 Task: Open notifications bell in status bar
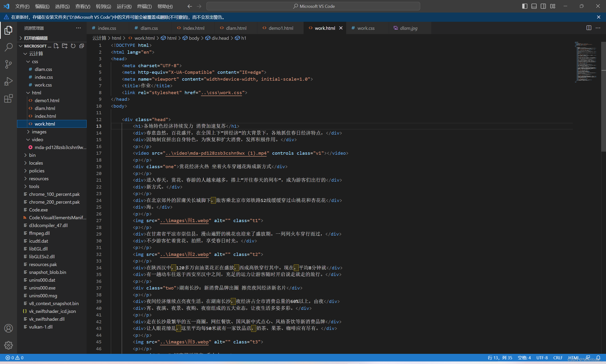click(598, 358)
